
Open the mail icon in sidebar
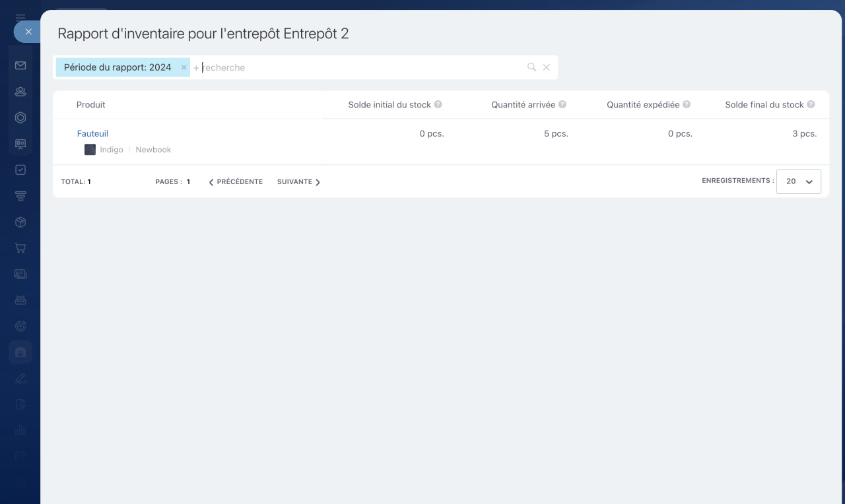20,65
